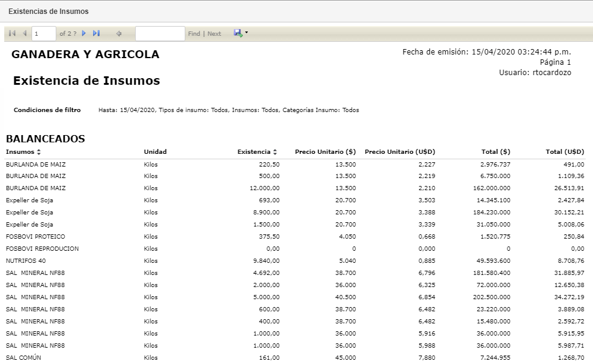
Task: Click the total 184.230.000
Action: coord(492,212)
